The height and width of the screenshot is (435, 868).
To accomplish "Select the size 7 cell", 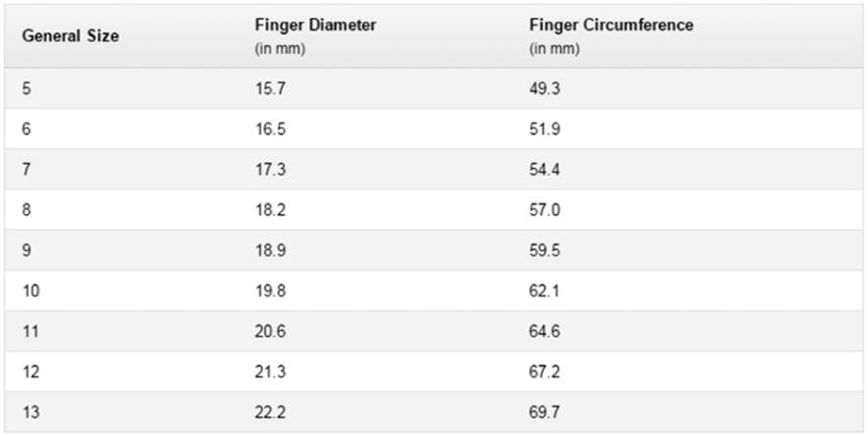I will (27, 169).
